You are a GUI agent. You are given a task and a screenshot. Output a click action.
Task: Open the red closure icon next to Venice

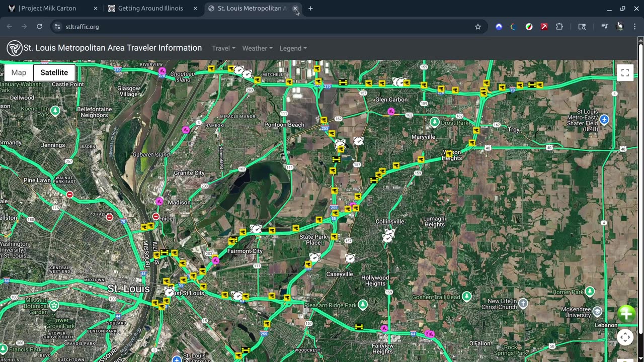pos(156,217)
